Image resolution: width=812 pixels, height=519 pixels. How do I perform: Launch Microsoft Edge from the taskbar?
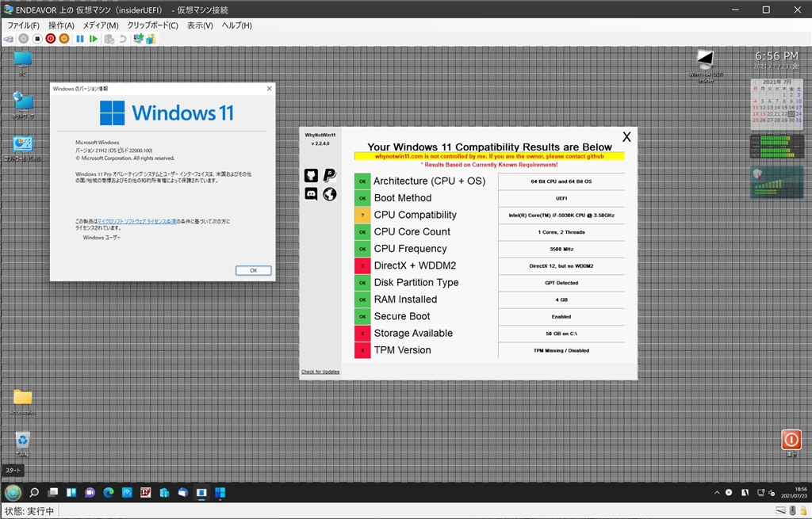point(109,493)
